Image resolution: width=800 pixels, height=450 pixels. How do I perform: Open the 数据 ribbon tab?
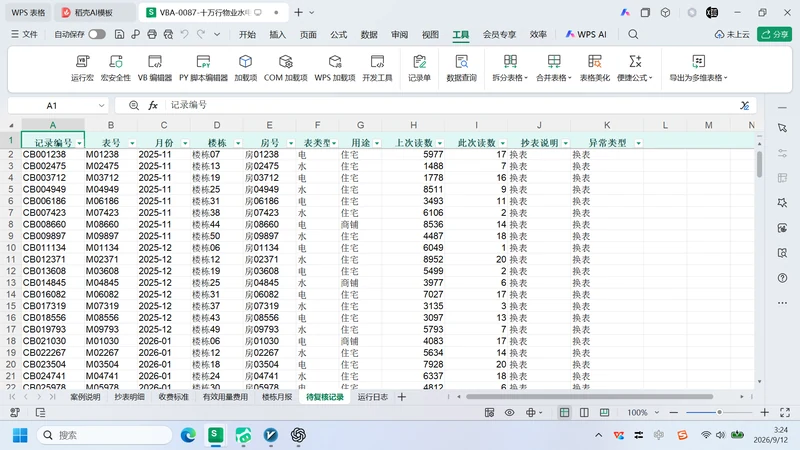point(369,34)
